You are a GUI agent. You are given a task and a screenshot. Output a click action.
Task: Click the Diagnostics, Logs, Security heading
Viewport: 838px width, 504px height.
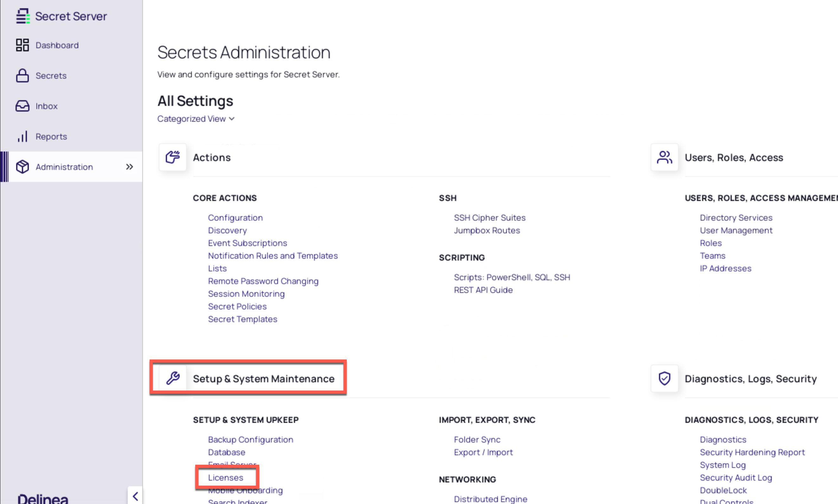(x=751, y=378)
